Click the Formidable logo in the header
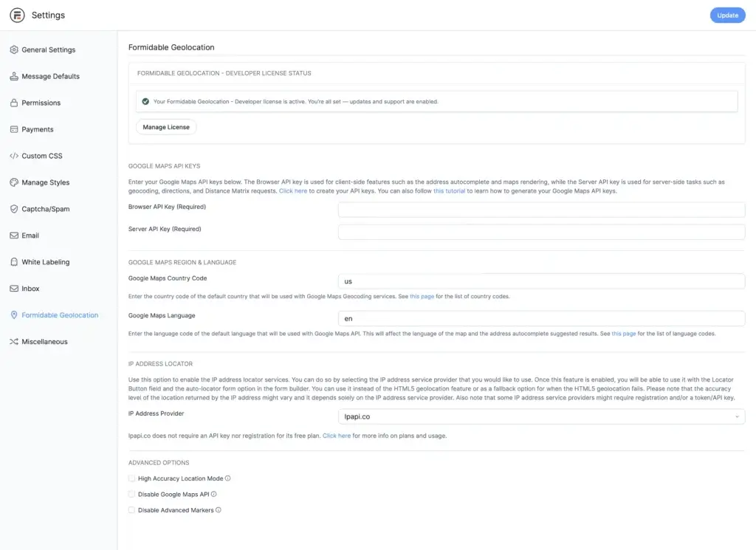The image size is (756, 550). pyautogui.click(x=16, y=15)
